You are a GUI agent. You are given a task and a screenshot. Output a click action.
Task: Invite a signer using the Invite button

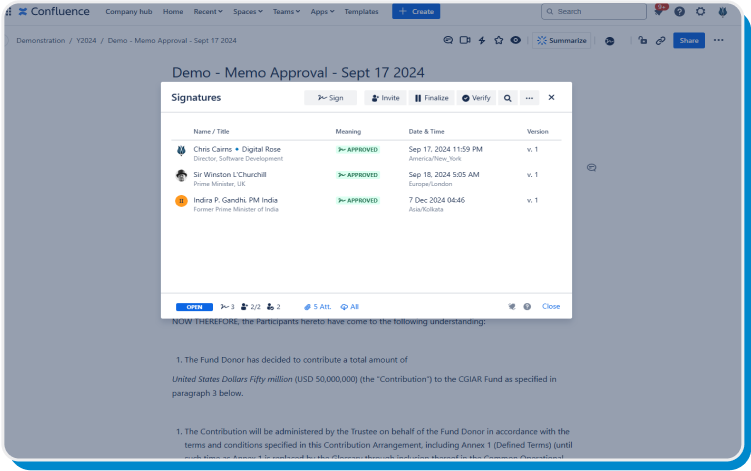tap(385, 98)
